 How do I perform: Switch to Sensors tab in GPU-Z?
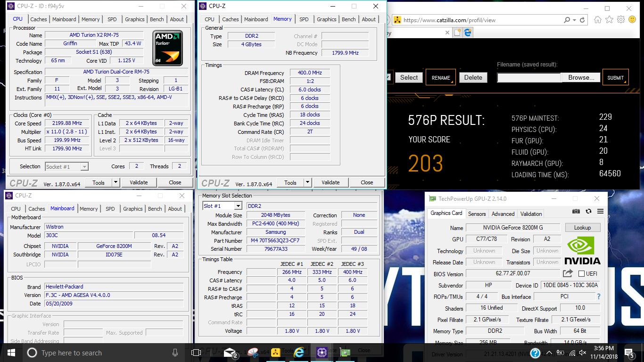(x=477, y=214)
